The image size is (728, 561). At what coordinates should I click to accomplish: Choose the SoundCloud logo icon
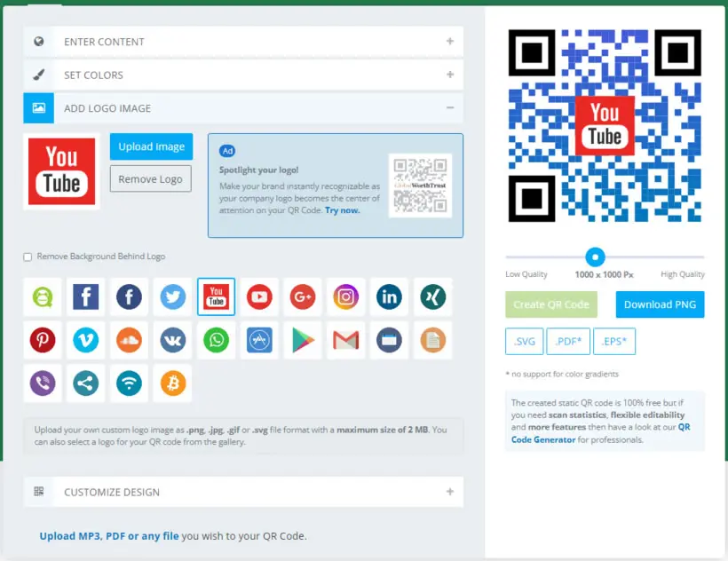[129, 340]
